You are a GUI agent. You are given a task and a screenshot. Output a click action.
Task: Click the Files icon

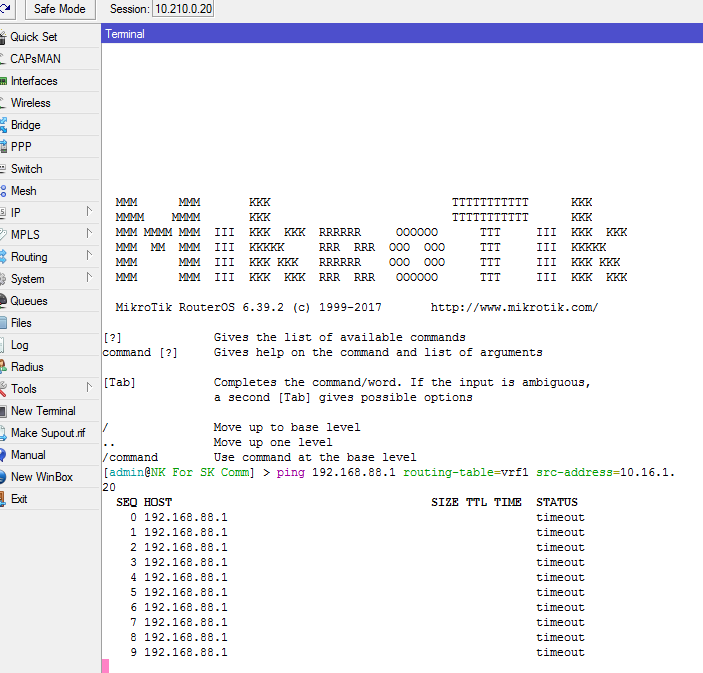coord(4,323)
